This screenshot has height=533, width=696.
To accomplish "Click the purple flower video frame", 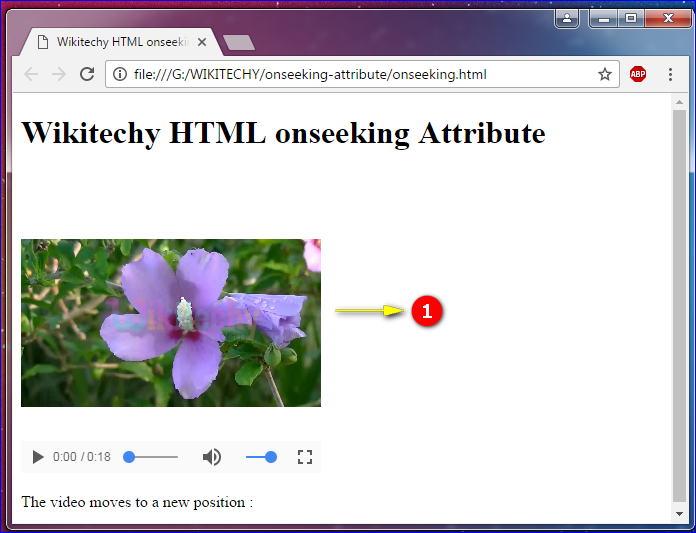I will pos(171,322).
